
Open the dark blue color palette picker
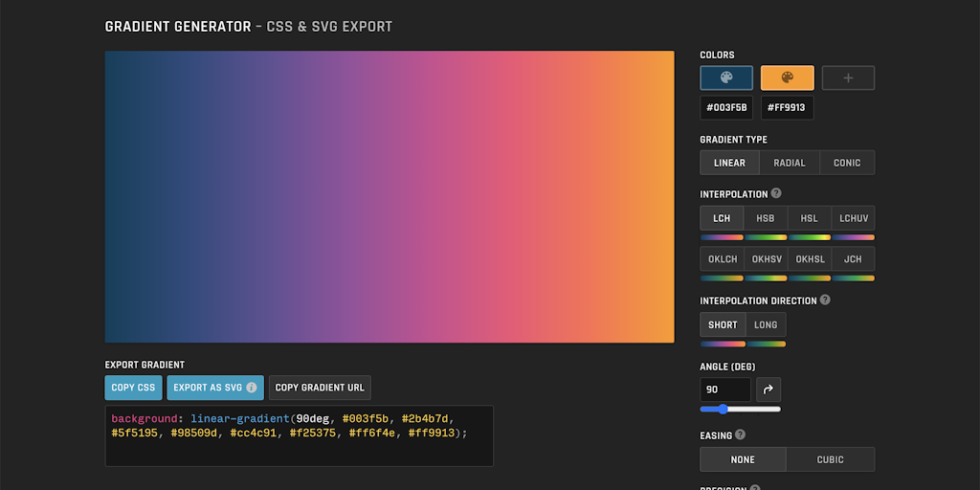pos(726,78)
